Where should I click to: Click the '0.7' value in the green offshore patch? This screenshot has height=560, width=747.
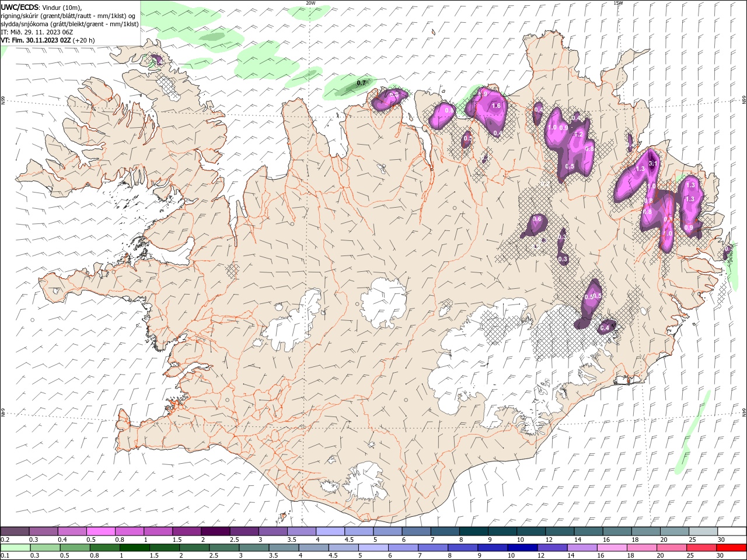[x=361, y=83]
